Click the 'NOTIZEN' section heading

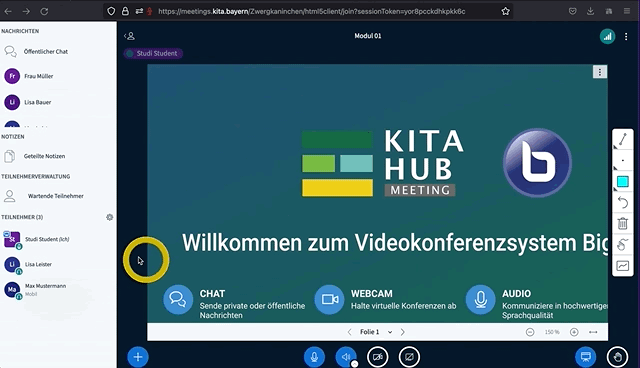pos(13,137)
